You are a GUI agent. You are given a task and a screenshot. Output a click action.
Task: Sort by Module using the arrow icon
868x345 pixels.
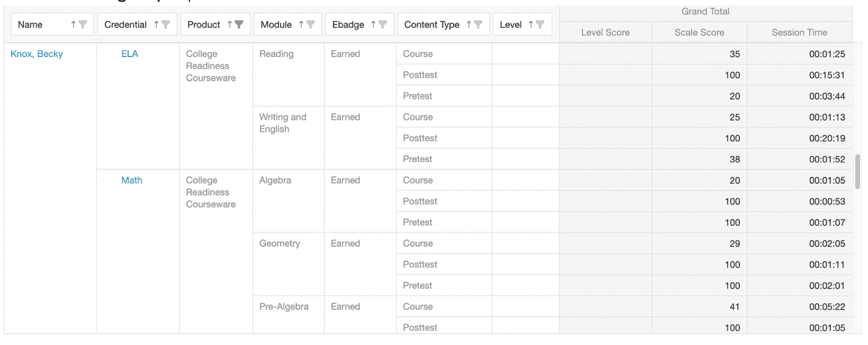[302, 25]
